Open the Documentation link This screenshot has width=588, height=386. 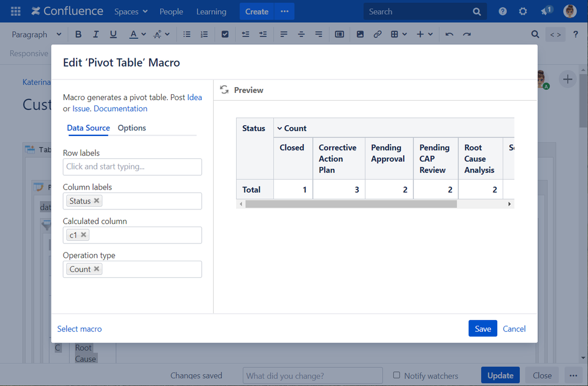120,108
